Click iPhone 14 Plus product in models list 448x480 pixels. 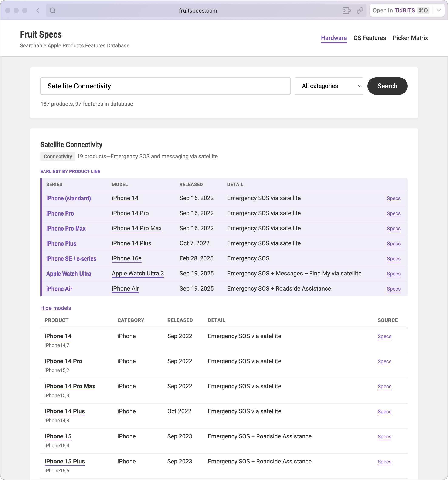[x=65, y=411]
